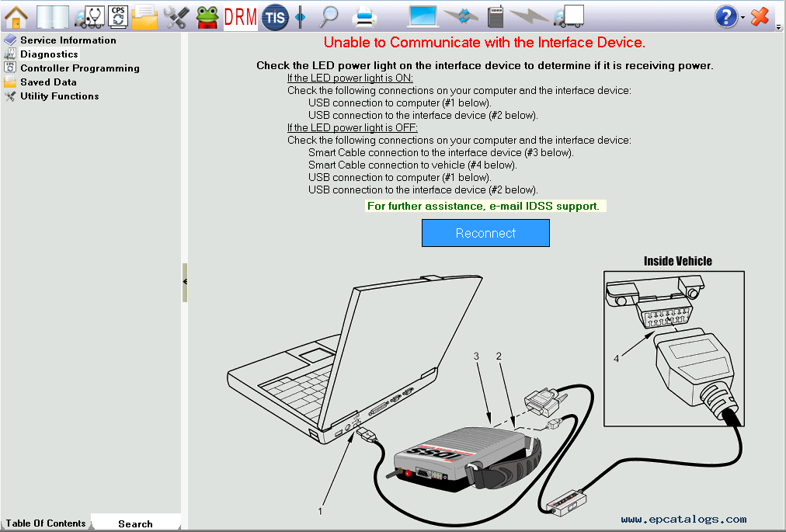
Task: Select Diagnostics in the sidebar
Action: [x=49, y=54]
